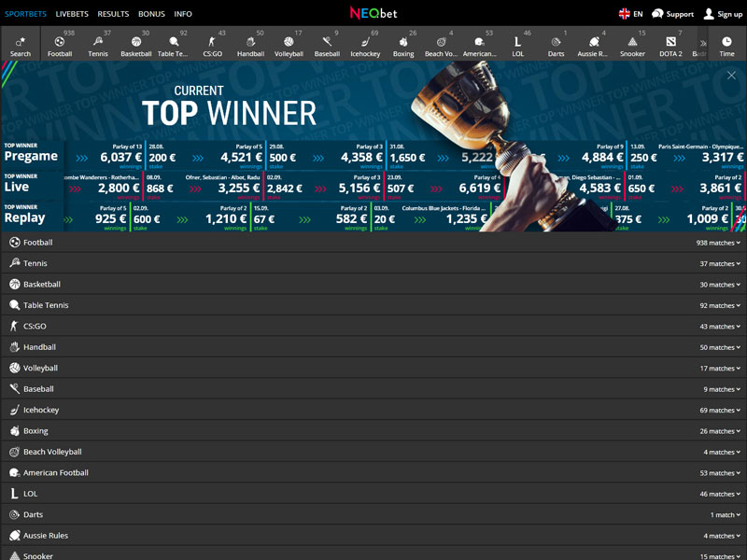Select Volleyball icon in top sports bar

289,42
